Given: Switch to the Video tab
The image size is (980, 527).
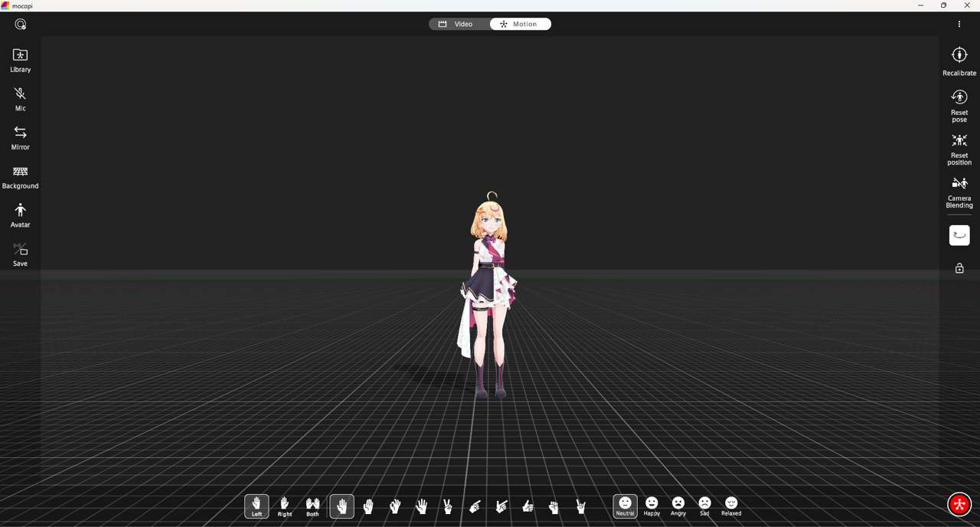Looking at the screenshot, I should [456, 24].
